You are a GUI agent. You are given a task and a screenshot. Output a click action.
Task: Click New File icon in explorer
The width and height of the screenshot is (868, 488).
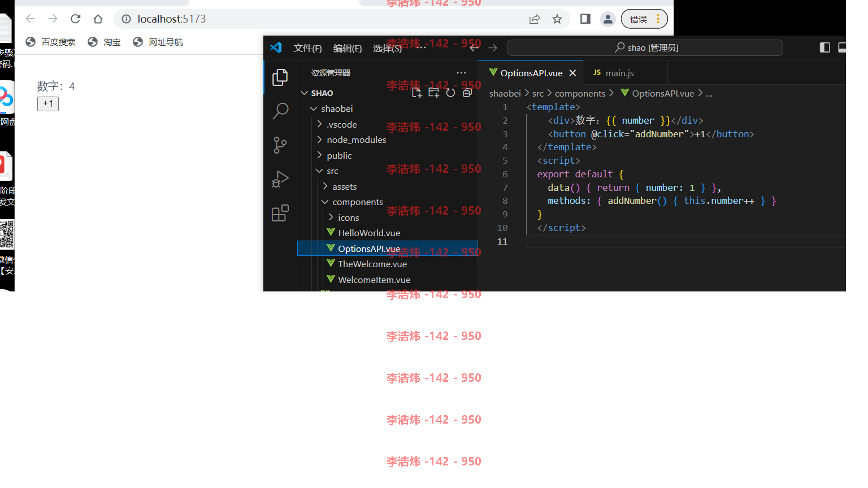point(417,93)
